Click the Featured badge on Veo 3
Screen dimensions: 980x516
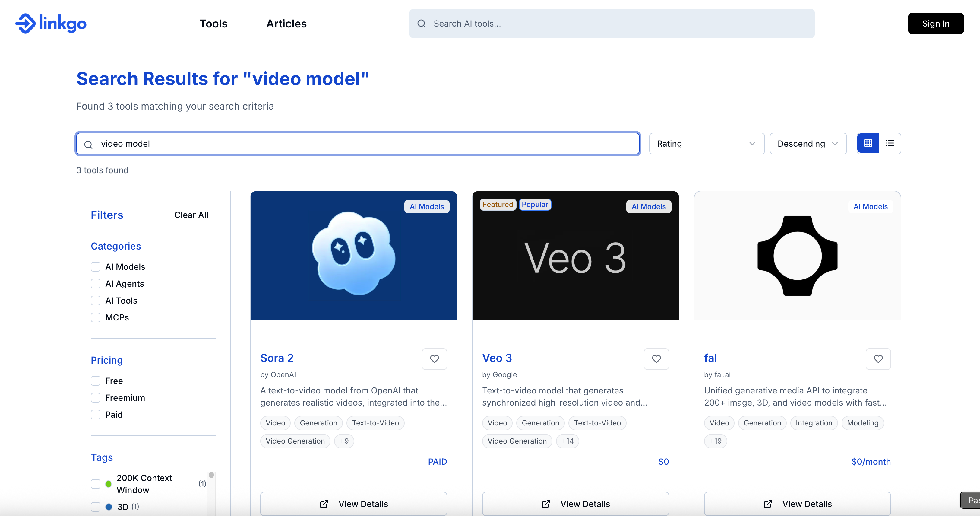[498, 205]
